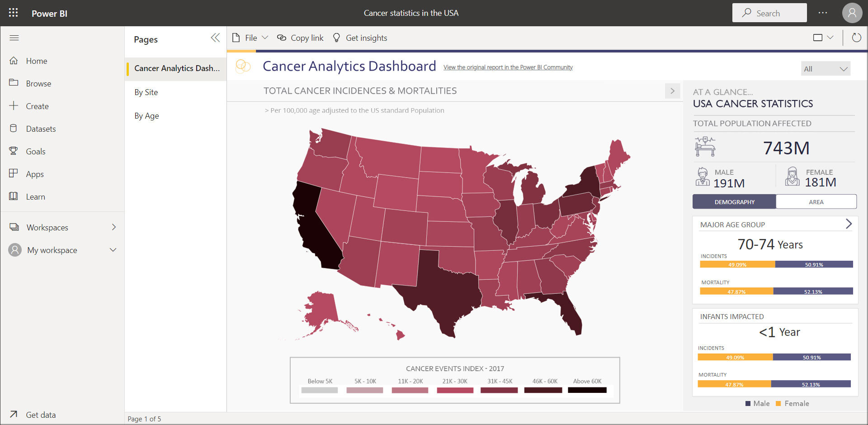Expand the My workspace section
Image resolution: width=868 pixels, height=425 pixels.
coord(113,250)
